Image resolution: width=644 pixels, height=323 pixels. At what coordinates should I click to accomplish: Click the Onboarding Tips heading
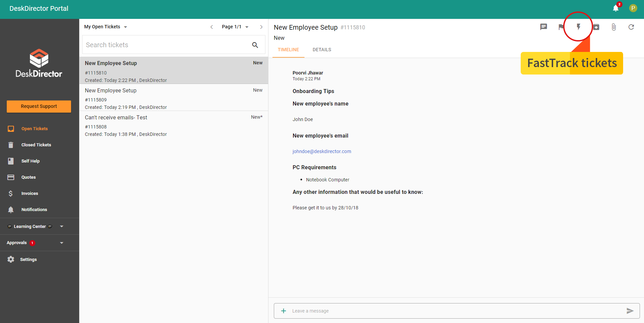[313, 91]
